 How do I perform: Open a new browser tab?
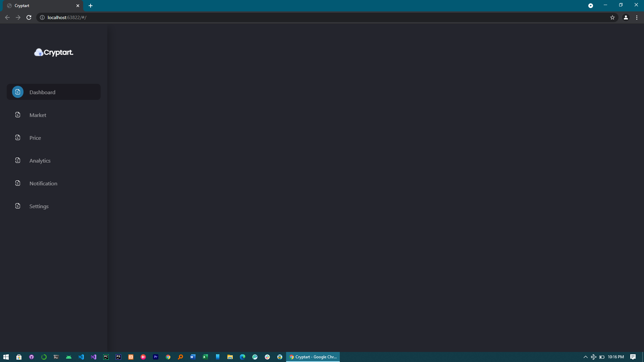click(91, 6)
